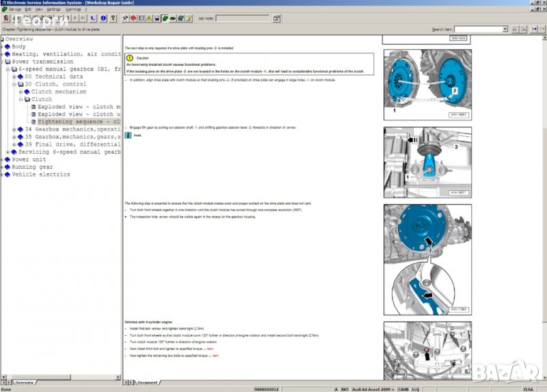Collapse the Clutch tree node
Screen dimensions: 547x392
pyautogui.click(x=21, y=99)
